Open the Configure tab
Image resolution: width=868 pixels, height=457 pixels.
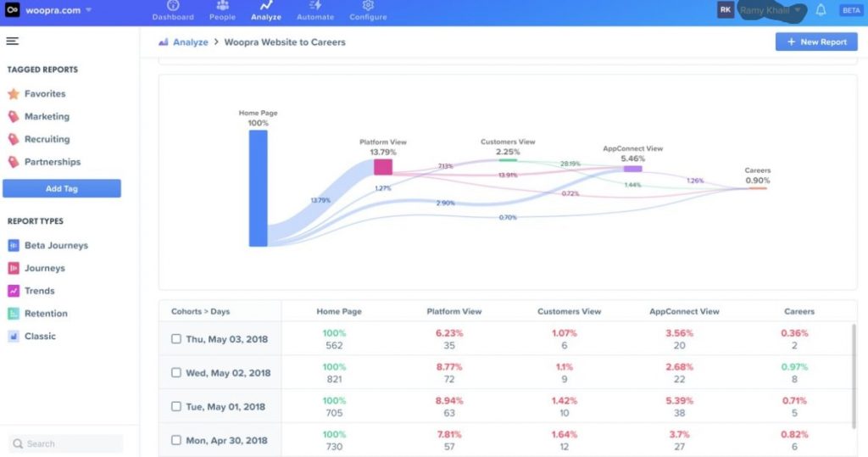pyautogui.click(x=368, y=11)
